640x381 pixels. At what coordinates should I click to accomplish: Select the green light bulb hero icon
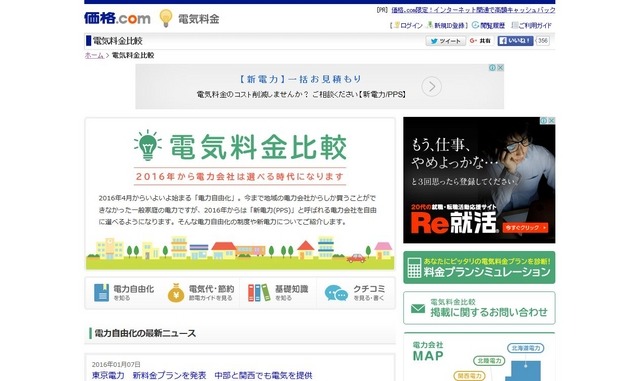(148, 145)
